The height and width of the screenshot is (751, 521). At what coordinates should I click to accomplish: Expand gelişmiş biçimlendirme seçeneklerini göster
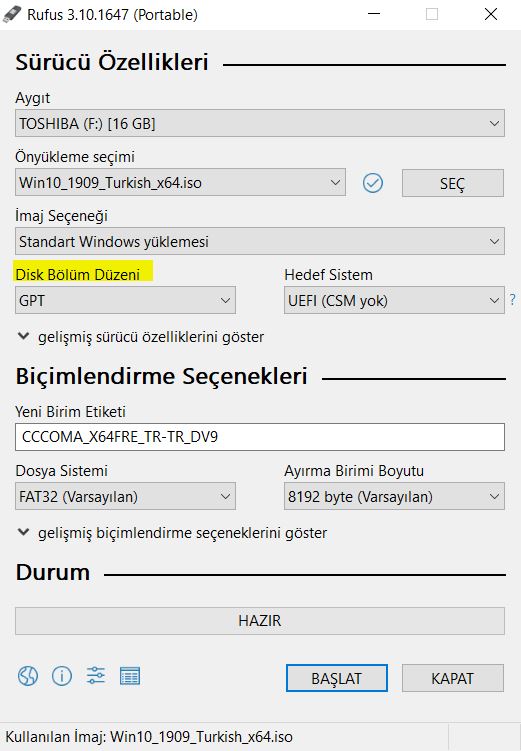click(x=172, y=533)
